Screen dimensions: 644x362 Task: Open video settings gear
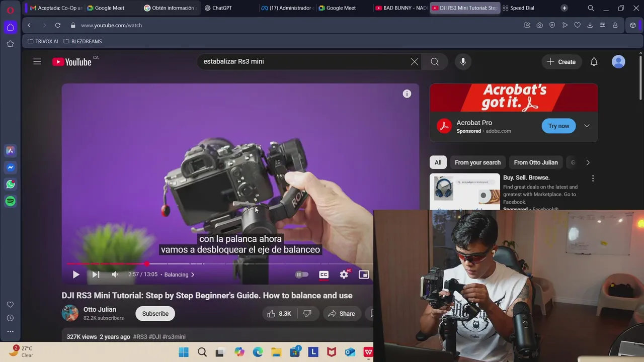coord(344,275)
